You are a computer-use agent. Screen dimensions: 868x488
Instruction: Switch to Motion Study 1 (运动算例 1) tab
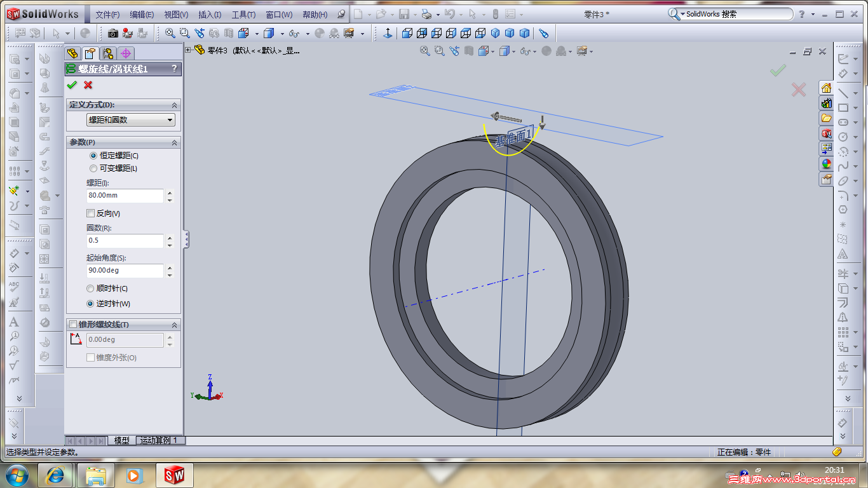(161, 440)
